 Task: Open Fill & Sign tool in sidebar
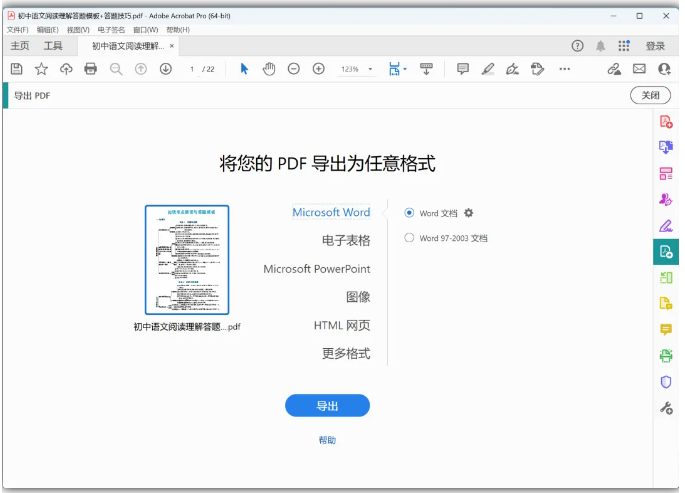[666, 226]
